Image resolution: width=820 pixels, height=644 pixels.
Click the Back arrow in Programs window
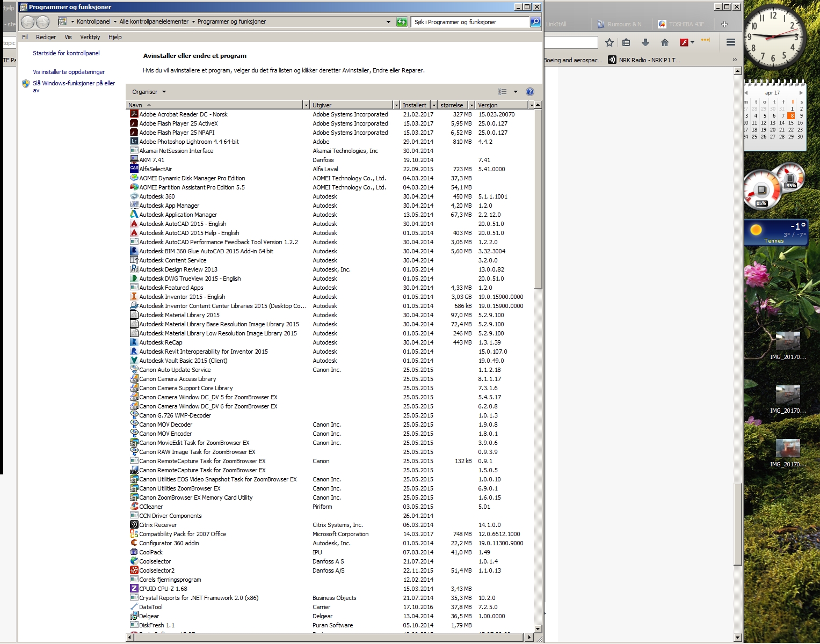28,22
